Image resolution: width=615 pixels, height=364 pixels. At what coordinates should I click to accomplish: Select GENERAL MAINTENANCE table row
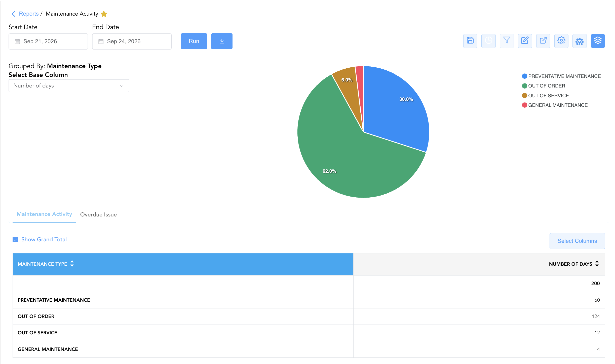pos(309,349)
